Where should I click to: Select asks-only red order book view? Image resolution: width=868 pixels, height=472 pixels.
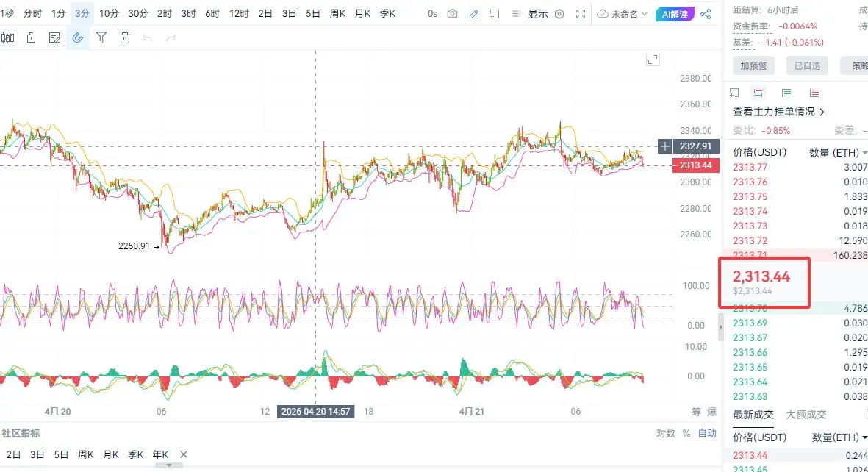[814, 93]
